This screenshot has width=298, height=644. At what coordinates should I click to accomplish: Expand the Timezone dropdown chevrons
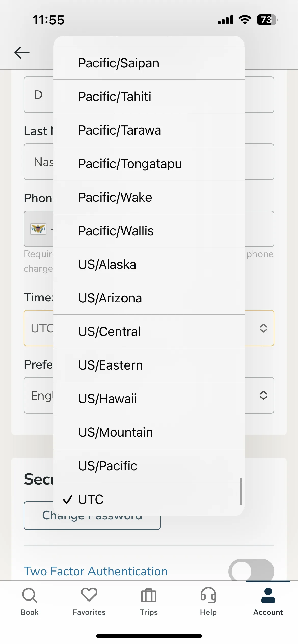click(263, 328)
